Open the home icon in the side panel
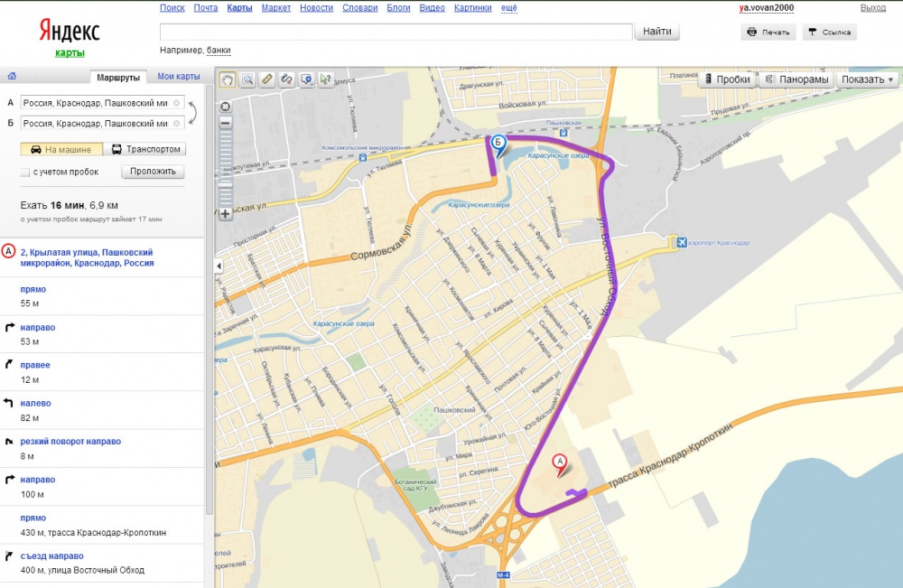The width and height of the screenshot is (903, 588). click(x=12, y=76)
